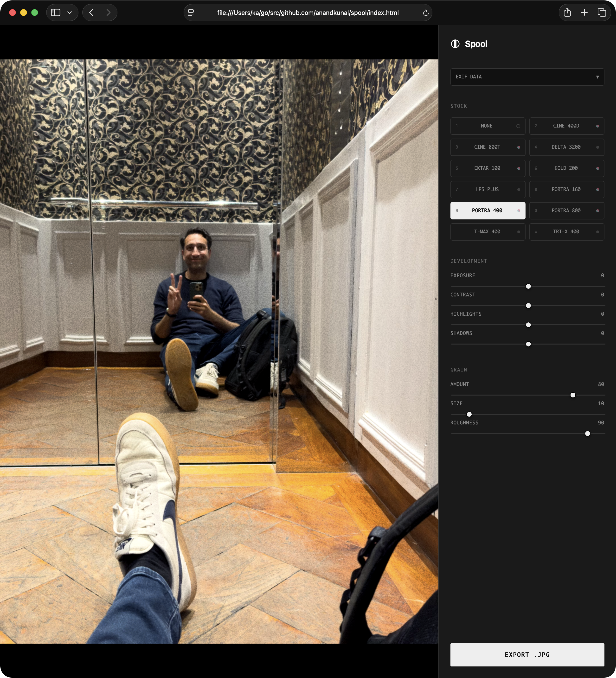Image resolution: width=616 pixels, height=678 pixels.
Task: Reload the current page
Action: click(426, 13)
